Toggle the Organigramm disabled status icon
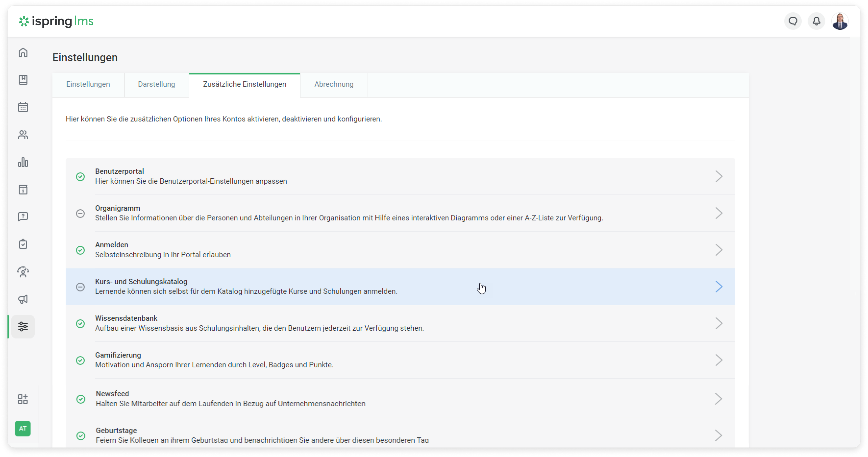This screenshot has height=457, width=868. (80, 213)
